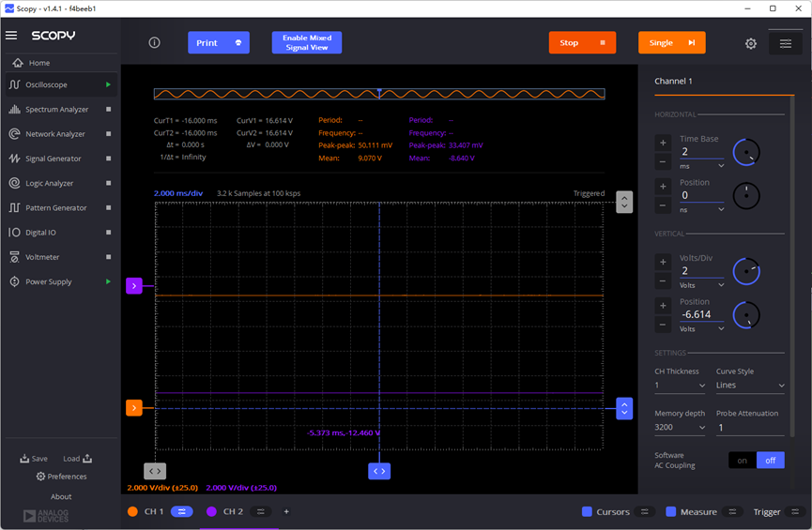The width and height of the screenshot is (812, 530).
Task: Click the Digital IO icon
Action: 14,233
